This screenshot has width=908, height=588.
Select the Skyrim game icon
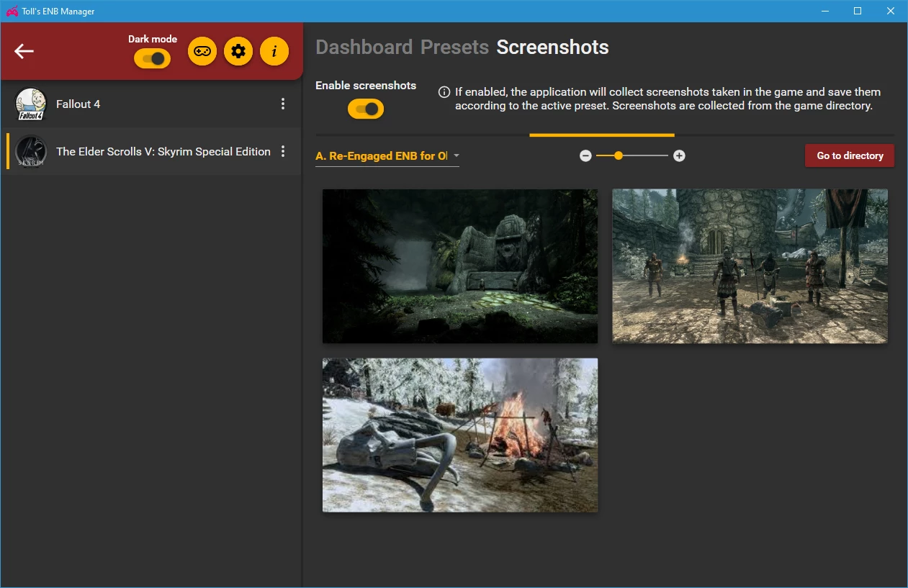click(31, 152)
